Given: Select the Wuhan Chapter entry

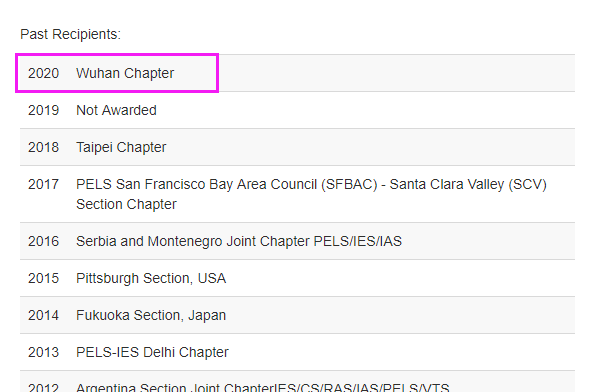Looking at the screenshot, I should [125, 73].
